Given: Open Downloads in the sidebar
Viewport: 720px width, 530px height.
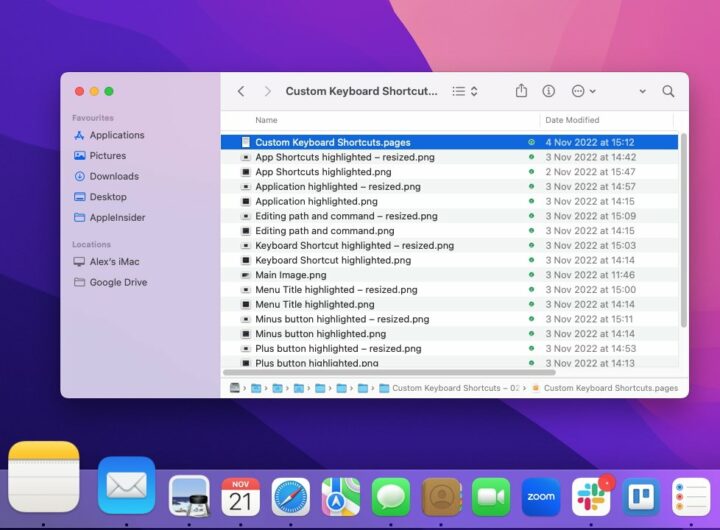Looking at the screenshot, I should point(114,176).
